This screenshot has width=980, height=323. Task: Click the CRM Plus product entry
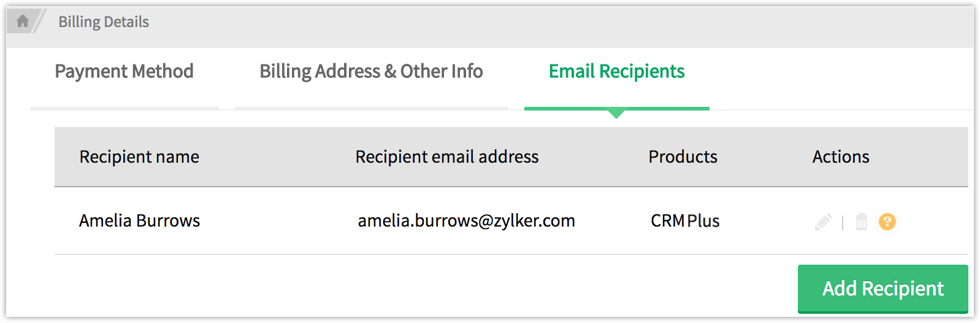pos(685,221)
